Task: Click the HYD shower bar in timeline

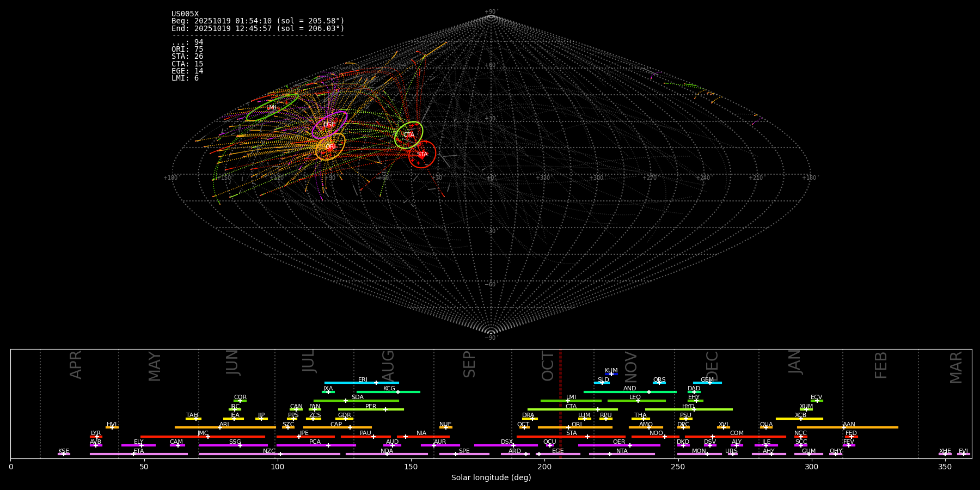Action: 689,409
